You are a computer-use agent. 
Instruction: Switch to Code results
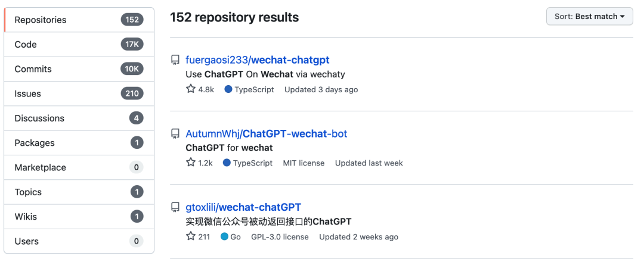click(26, 45)
